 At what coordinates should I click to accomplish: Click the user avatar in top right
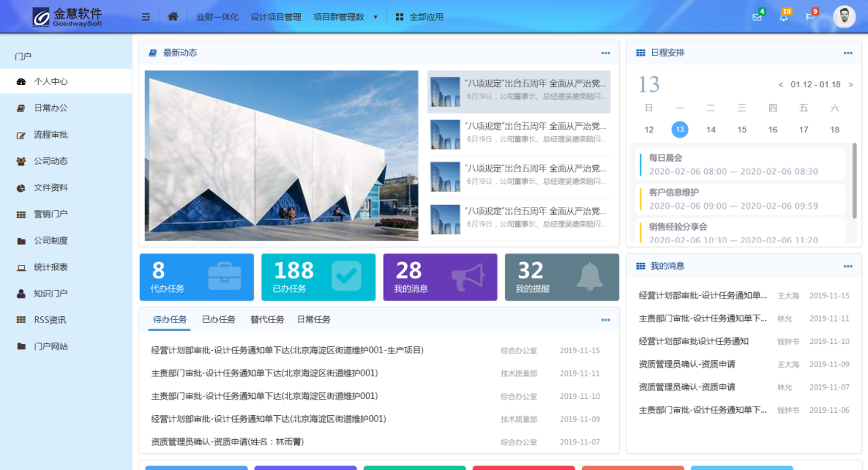pos(844,16)
